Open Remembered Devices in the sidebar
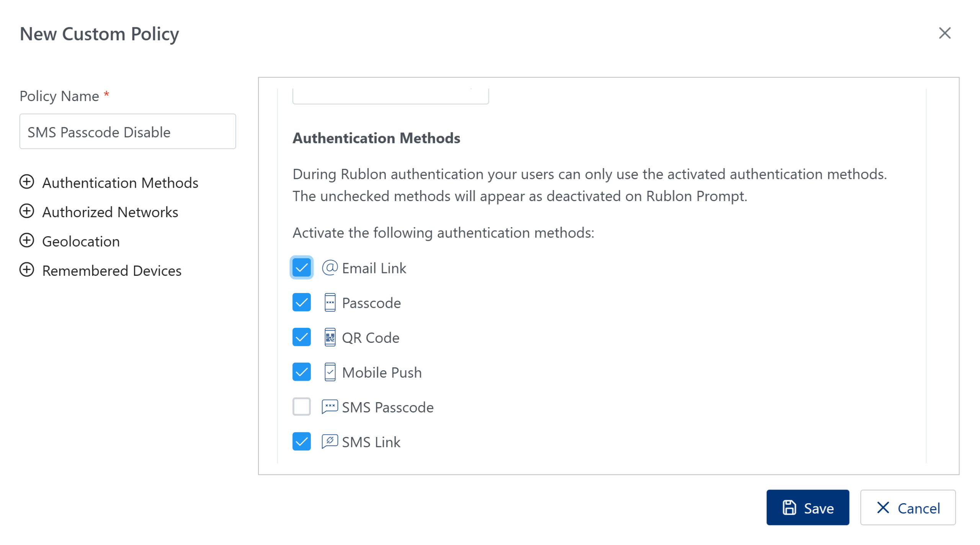Image resolution: width=980 pixels, height=545 pixels. pyautogui.click(x=111, y=271)
